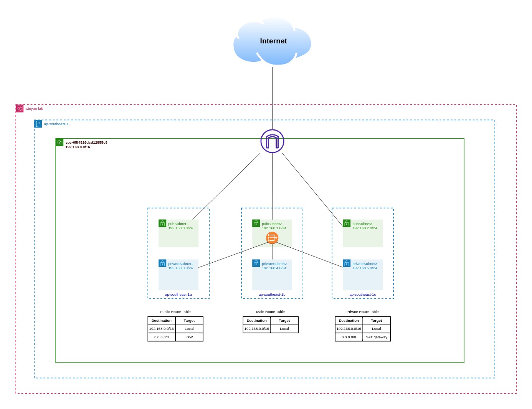Click the winyan-lab label
Viewport: 532px width, 409px height.
pyautogui.click(x=34, y=109)
